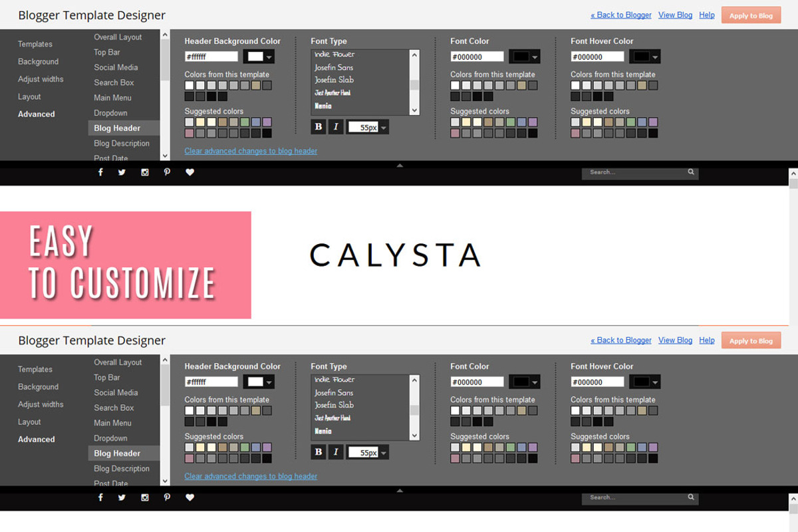The width and height of the screenshot is (798, 532).
Task: Click #ffffff hex field in upper designer
Action: pyautogui.click(x=211, y=57)
